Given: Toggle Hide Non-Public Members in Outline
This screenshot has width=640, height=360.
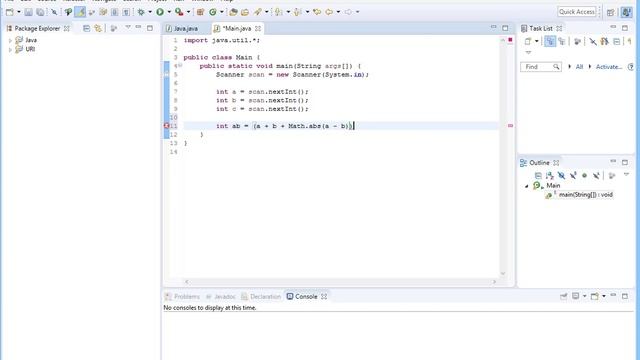Looking at the screenshot, I should [x=584, y=176].
